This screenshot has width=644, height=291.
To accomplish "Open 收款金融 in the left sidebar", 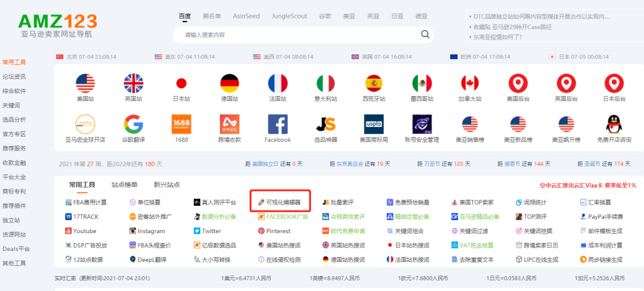I will pos(14,163).
